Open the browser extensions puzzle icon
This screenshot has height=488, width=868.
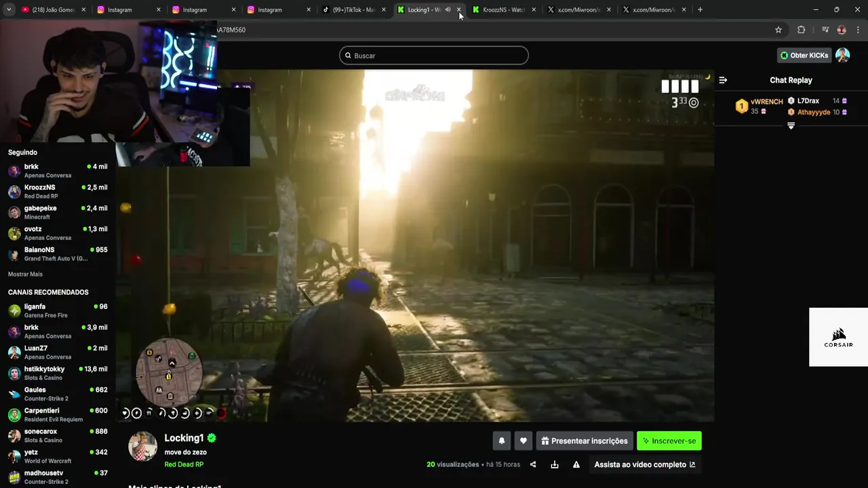coord(801,30)
